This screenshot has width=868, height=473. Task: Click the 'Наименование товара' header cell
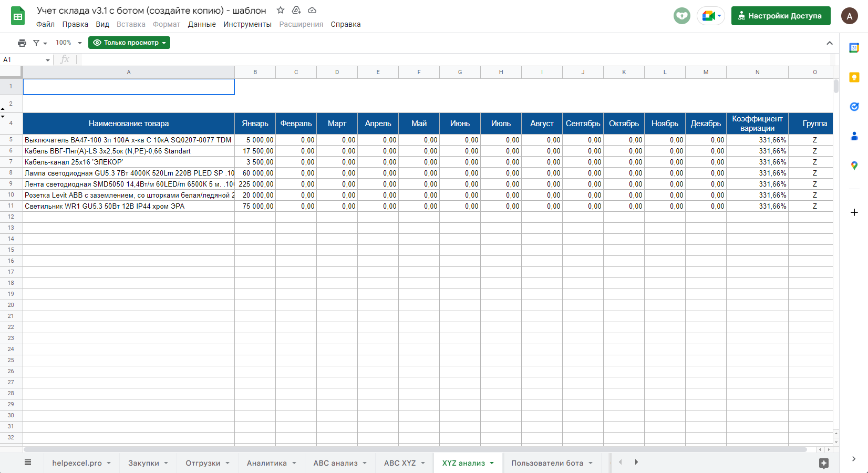(x=129, y=124)
